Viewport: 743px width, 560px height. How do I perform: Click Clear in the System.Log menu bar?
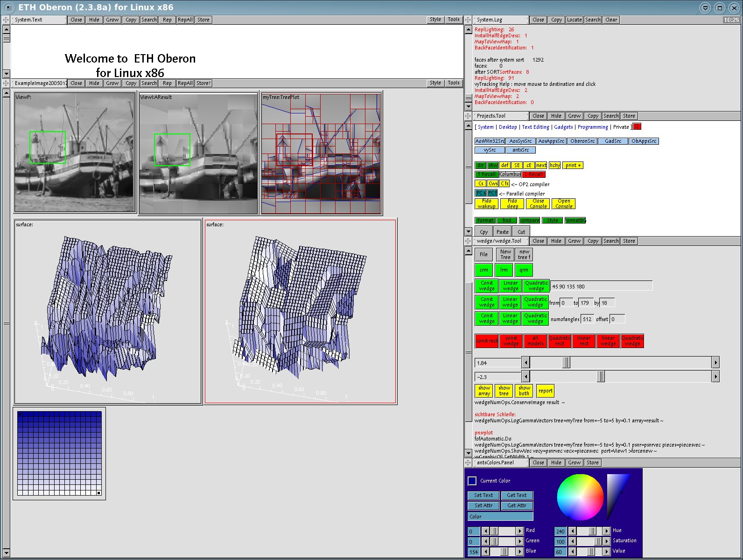[611, 20]
